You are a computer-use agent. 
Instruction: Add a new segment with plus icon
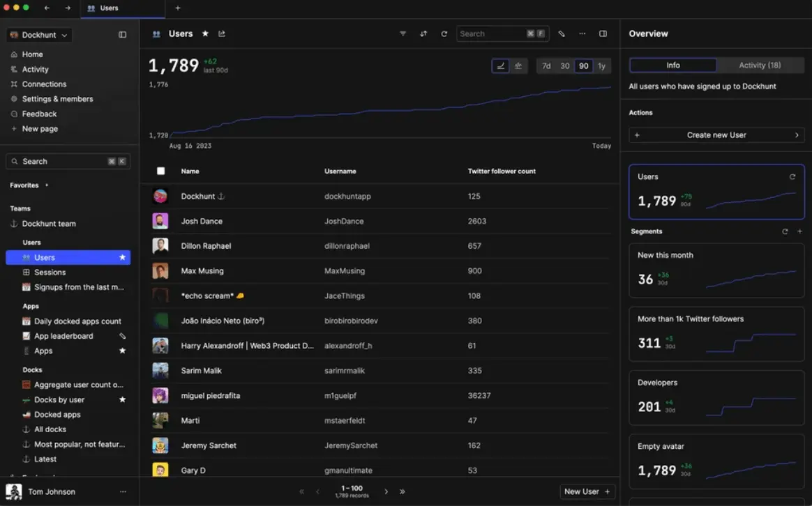click(799, 231)
